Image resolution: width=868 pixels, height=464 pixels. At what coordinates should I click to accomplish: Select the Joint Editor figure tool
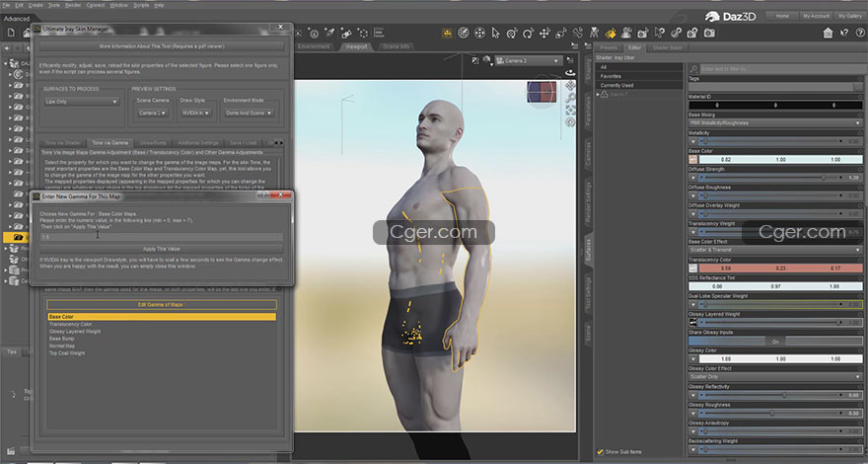[594, 34]
